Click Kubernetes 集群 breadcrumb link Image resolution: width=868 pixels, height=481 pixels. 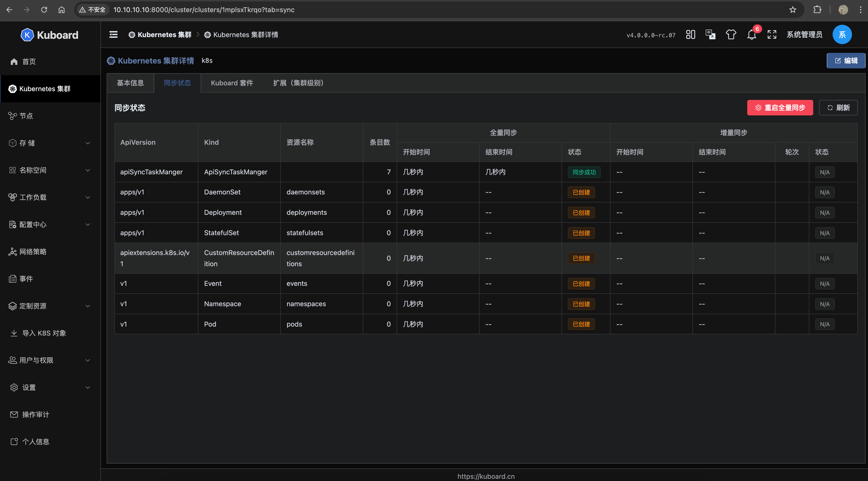coord(160,35)
